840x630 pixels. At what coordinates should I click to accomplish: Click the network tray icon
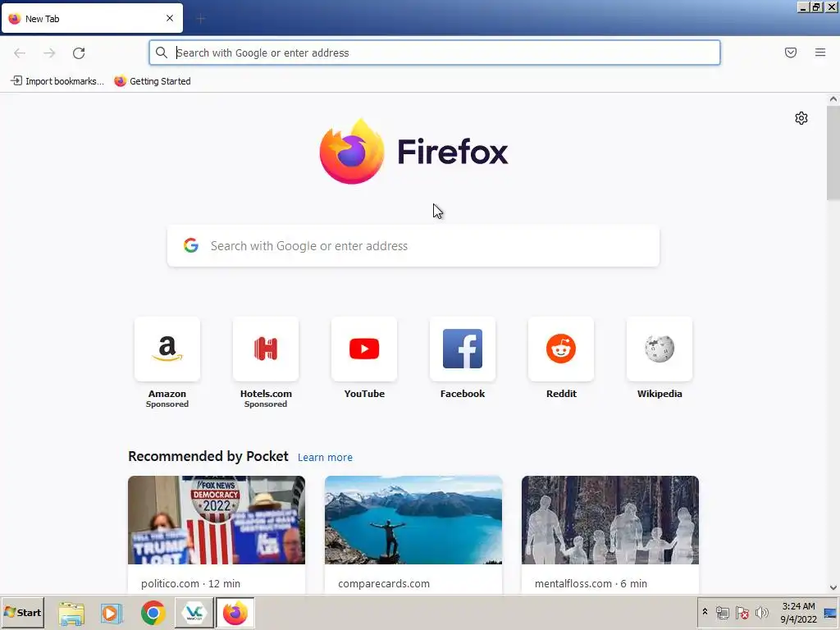[x=722, y=612]
